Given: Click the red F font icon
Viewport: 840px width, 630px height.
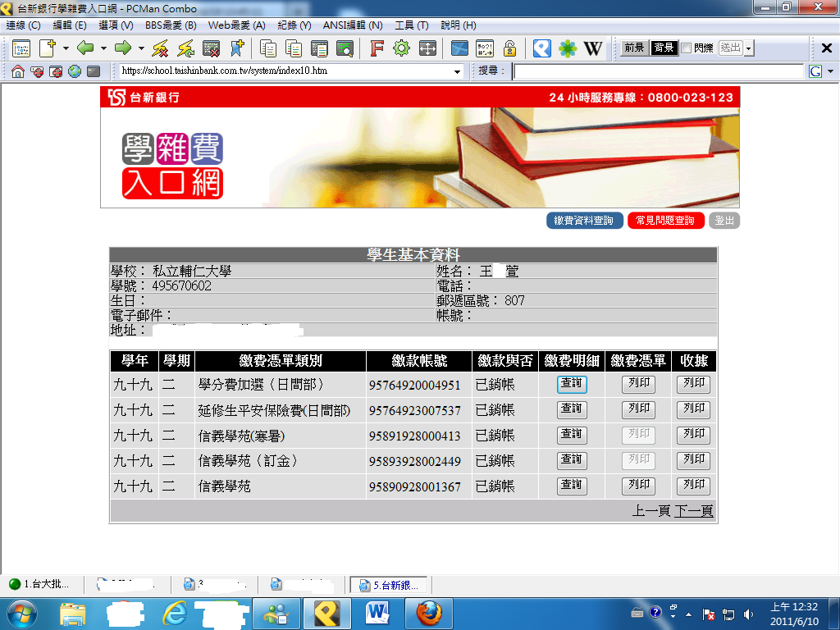Looking at the screenshot, I should coord(377,48).
